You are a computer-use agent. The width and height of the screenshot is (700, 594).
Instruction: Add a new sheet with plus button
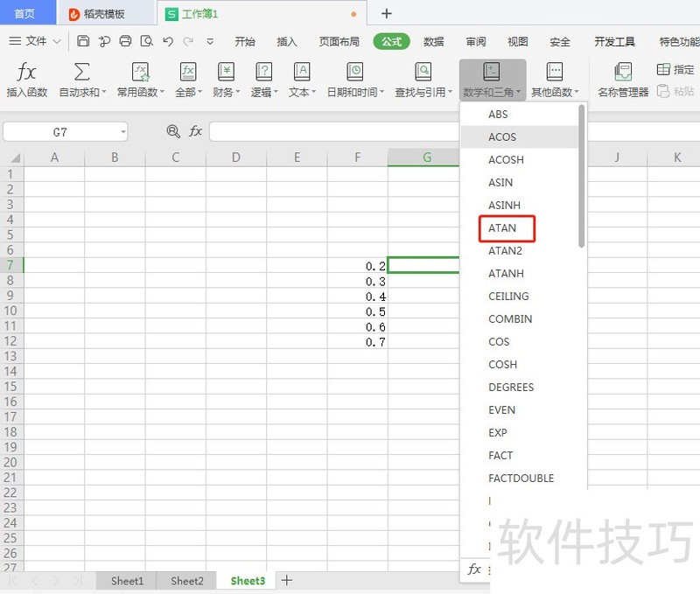287,580
